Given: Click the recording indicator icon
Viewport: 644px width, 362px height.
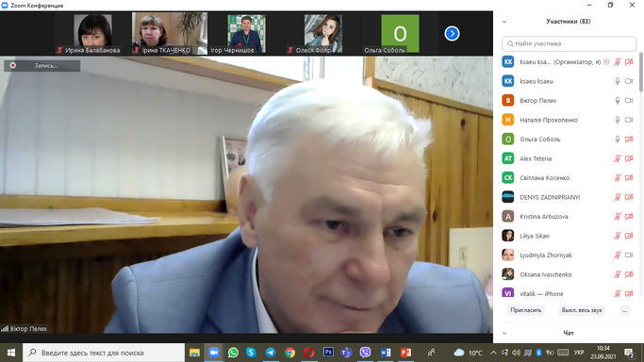Looking at the screenshot, I should coord(13,66).
